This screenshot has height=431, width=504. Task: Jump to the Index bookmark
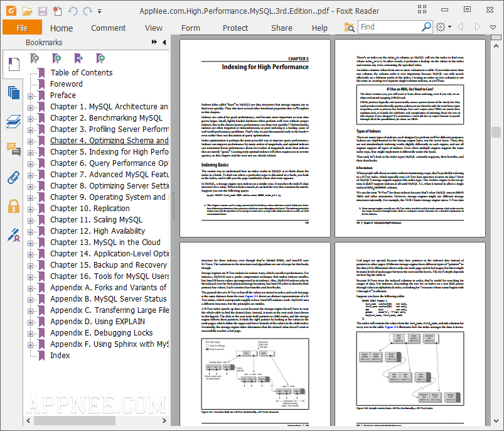(x=60, y=356)
